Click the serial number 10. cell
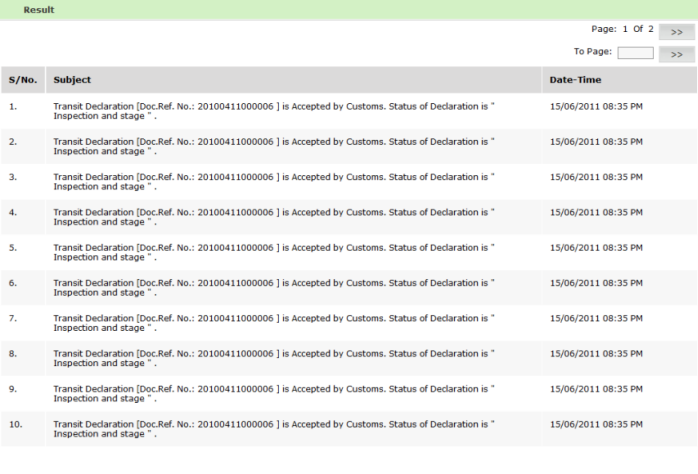The width and height of the screenshot is (698, 474). tap(15, 423)
